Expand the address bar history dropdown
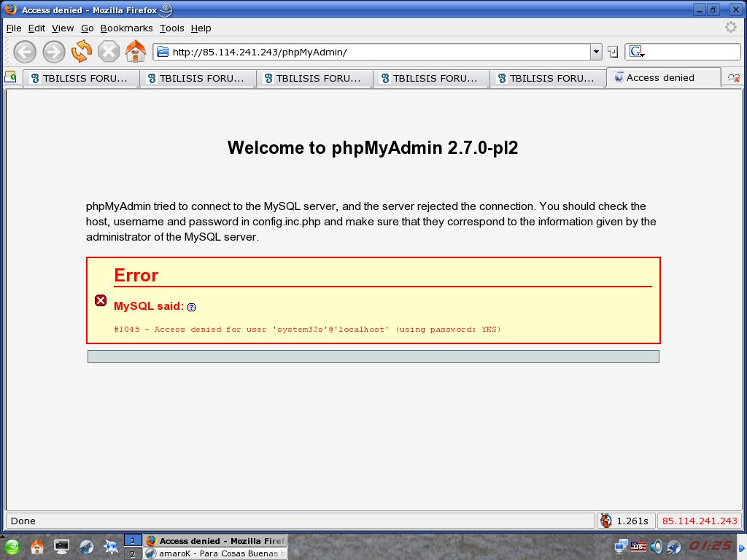Screen dimensions: 747x560 click(x=596, y=52)
